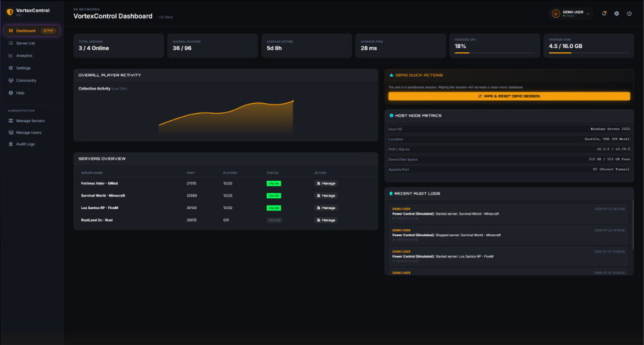Viewport: 644px width, 345px height.
Task: Click the Demo User avatar icon
Action: (556, 14)
